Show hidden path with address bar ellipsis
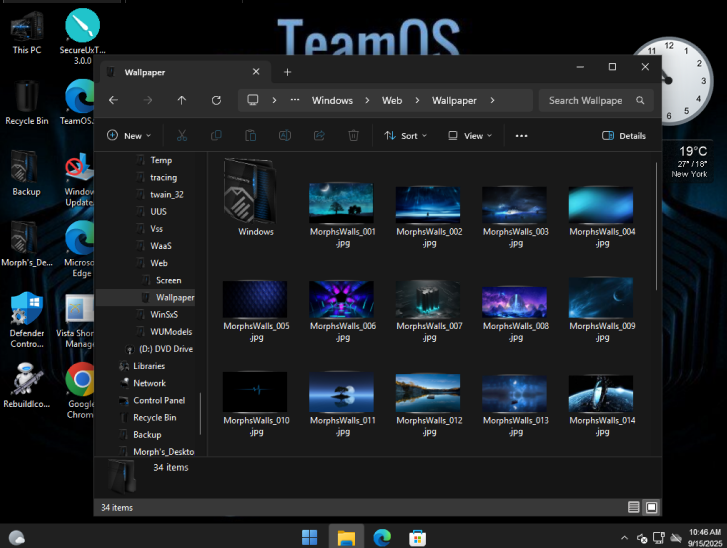Screen dimensions: 727x548 pyautogui.click(x=295, y=100)
